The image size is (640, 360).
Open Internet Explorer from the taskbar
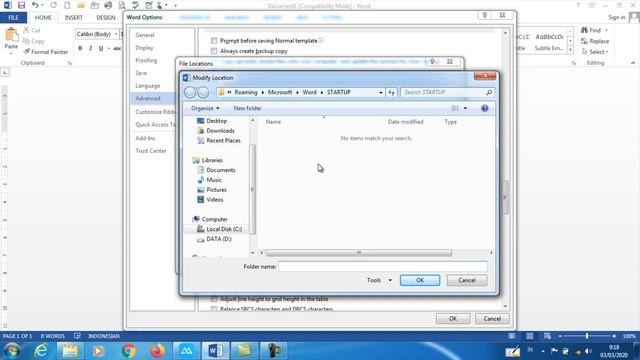[41, 351]
